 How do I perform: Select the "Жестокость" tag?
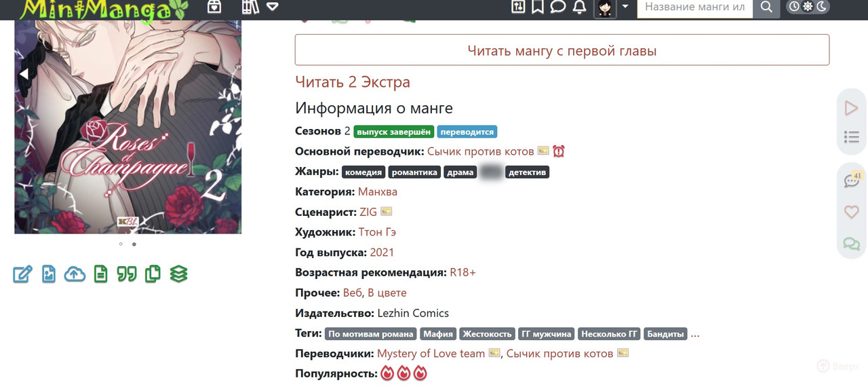coord(488,334)
